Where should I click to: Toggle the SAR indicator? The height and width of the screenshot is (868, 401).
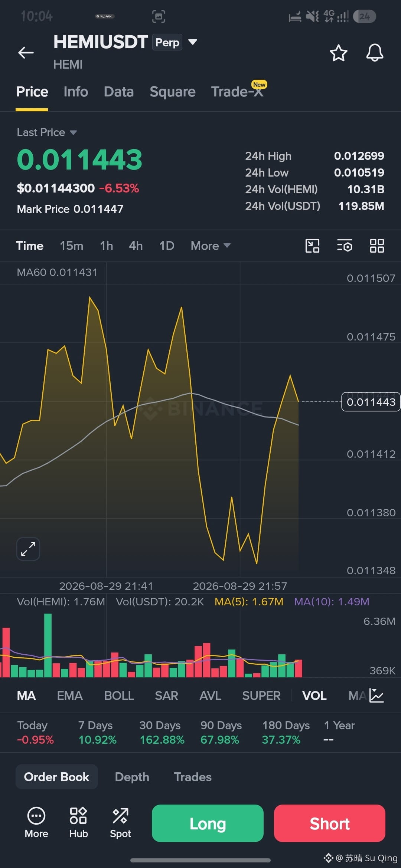[166, 696]
